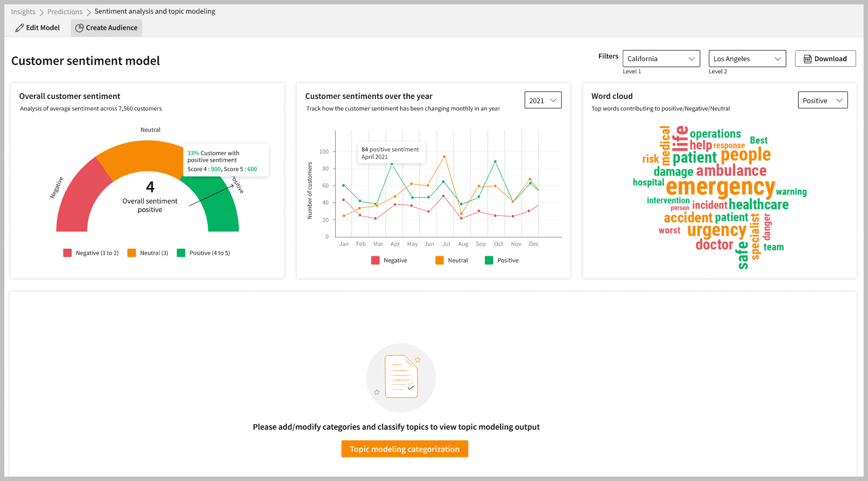The image size is (868, 481).
Task: Open the Edit Model option
Action: (x=38, y=28)
